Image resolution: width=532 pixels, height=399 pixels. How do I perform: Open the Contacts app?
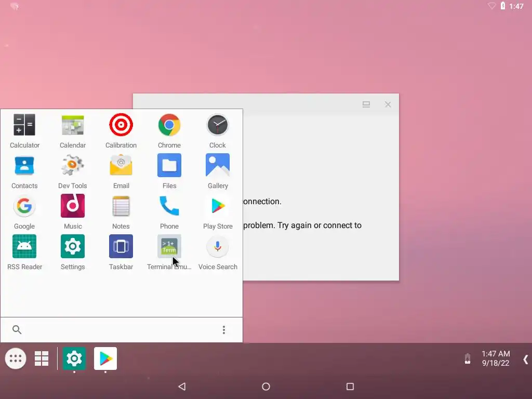point(24,171)
